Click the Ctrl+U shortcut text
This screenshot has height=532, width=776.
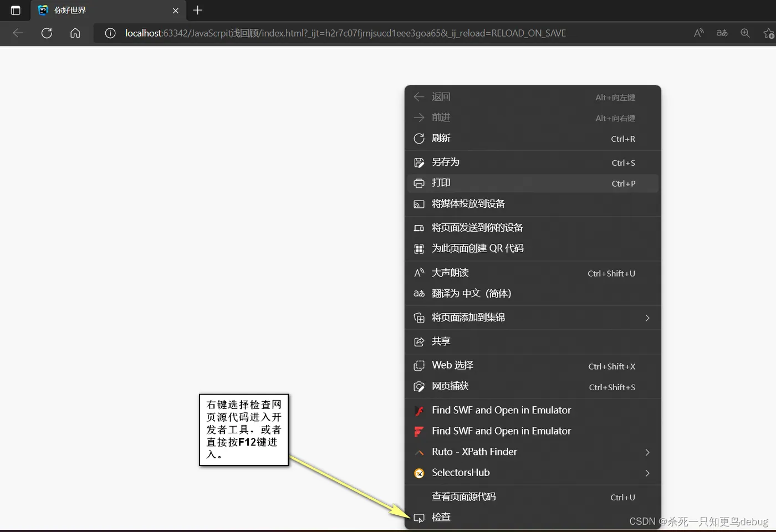point(622,498)
